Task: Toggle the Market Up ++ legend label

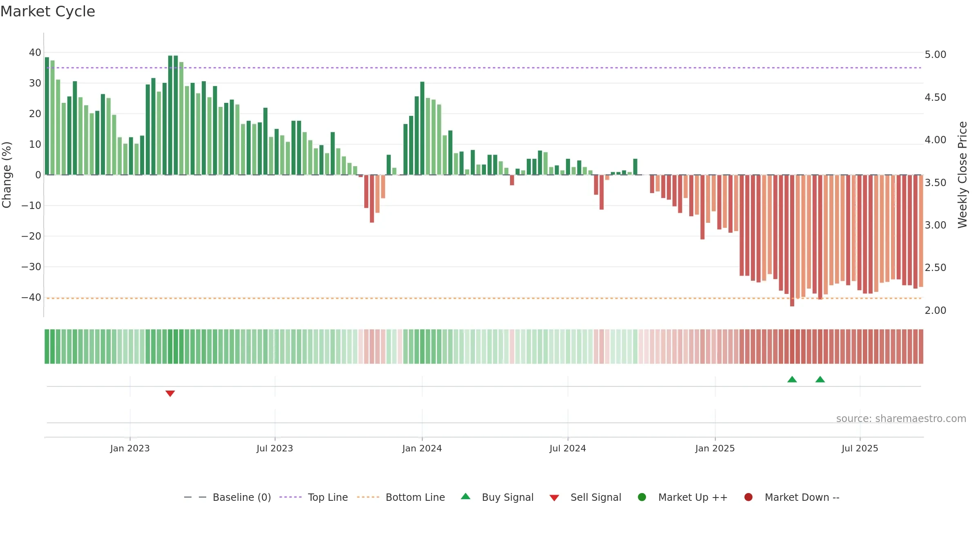Action: 693,498
